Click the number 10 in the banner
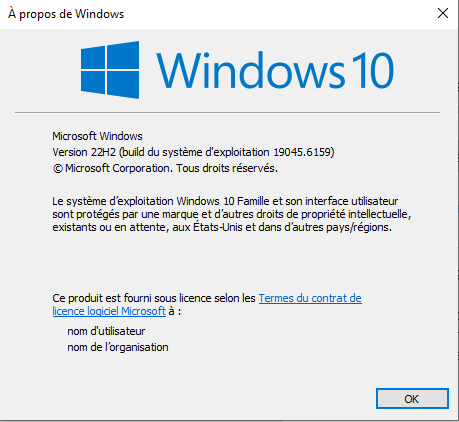The width and height of the screenshot is (459, 422). [373, 71]
